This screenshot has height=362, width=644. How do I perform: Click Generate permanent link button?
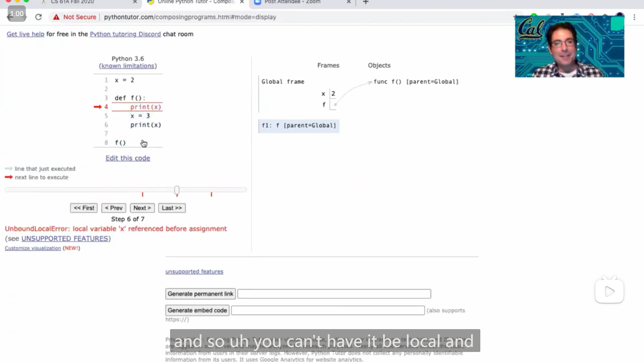[x=200, y=294]
